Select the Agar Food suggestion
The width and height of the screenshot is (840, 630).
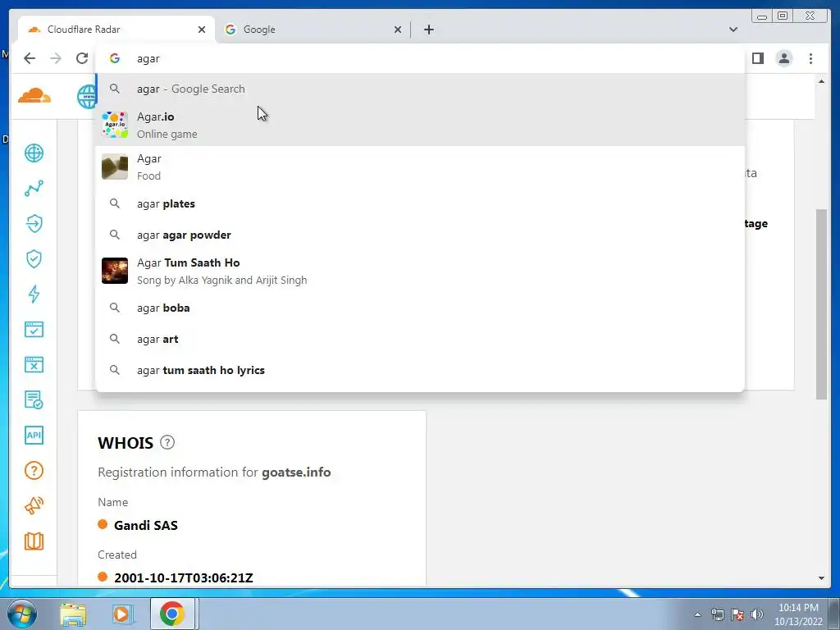(x=420, y=167)
